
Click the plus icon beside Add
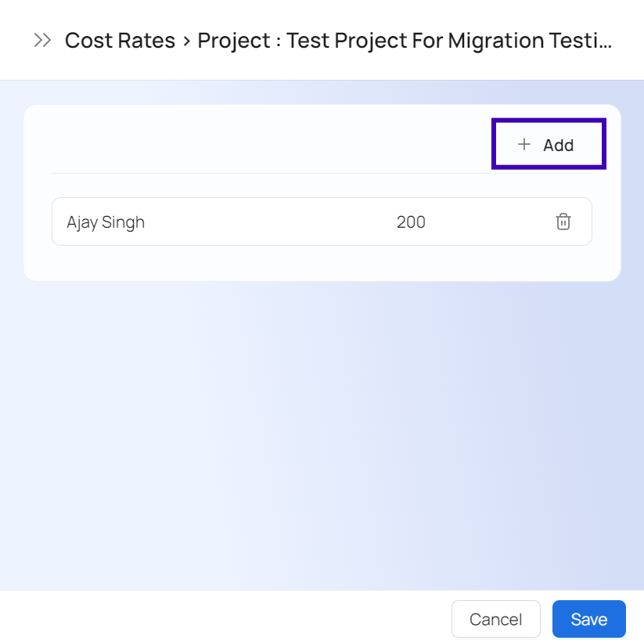tap(524, 145)
